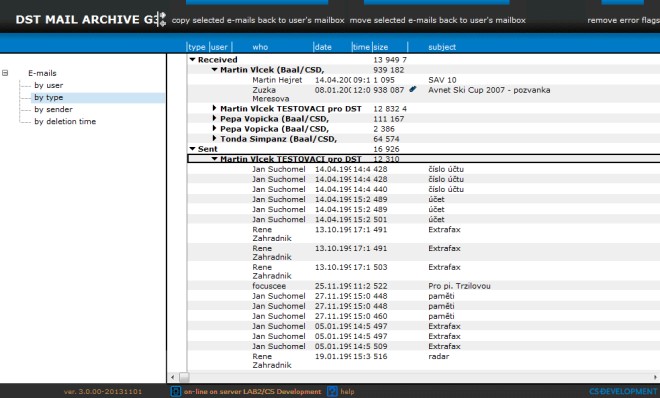Expand Martin Vlcek TESTOVACI pro DST under Received

[x=215, y=108]
